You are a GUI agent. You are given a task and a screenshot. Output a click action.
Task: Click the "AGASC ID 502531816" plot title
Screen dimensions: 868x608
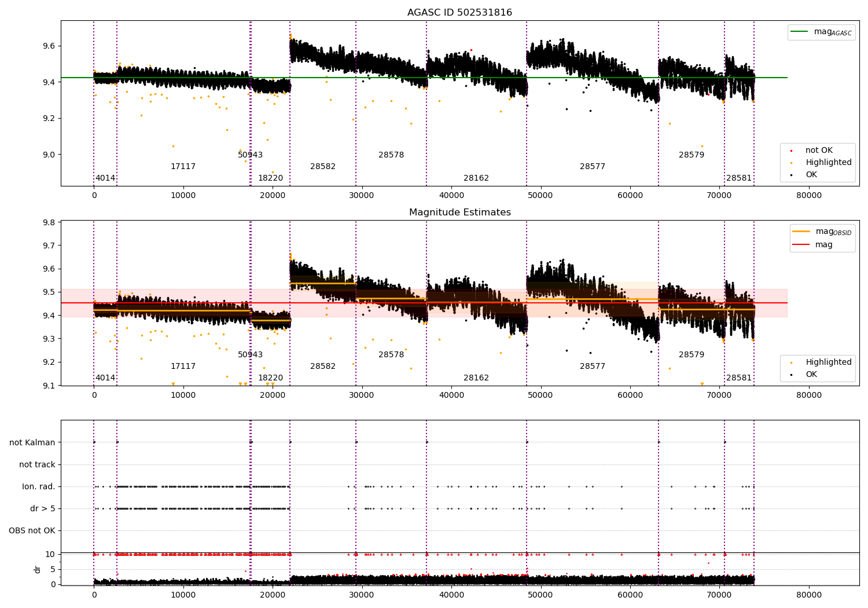[x=459, y=13]
